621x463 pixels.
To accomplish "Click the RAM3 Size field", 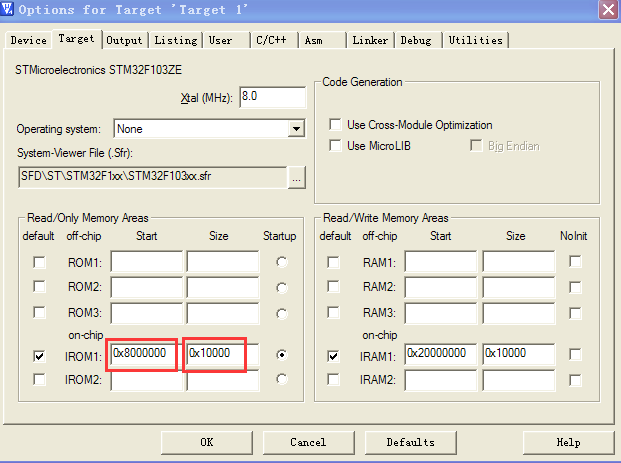I will pos(519,313).
